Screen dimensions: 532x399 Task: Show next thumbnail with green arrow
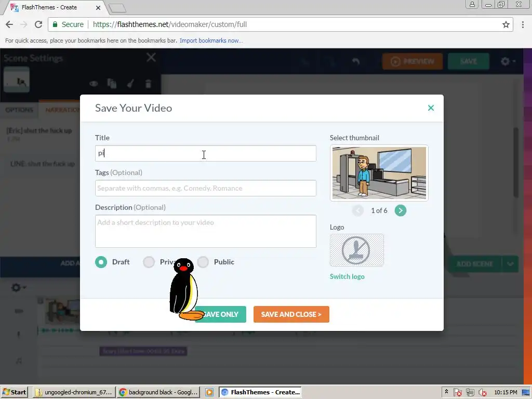click(401, 210)
